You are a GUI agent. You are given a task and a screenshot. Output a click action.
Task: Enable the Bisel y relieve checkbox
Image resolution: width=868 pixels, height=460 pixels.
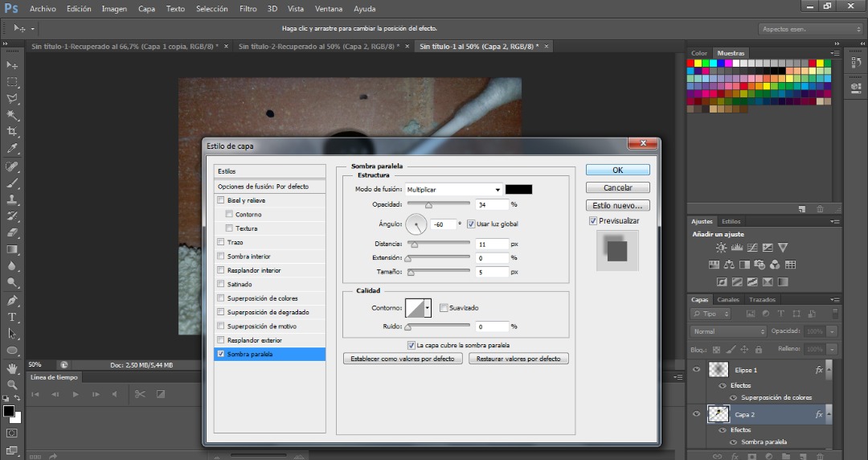[x=221, y=200]
